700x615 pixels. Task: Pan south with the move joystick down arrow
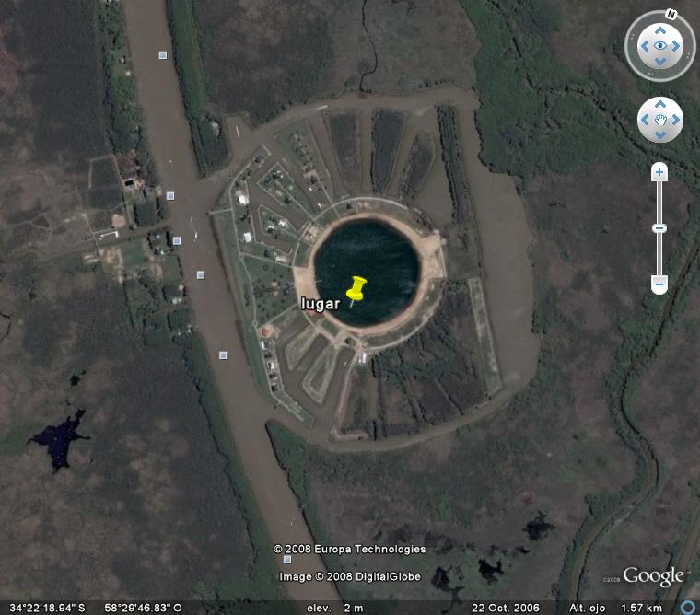coord(660,134)
